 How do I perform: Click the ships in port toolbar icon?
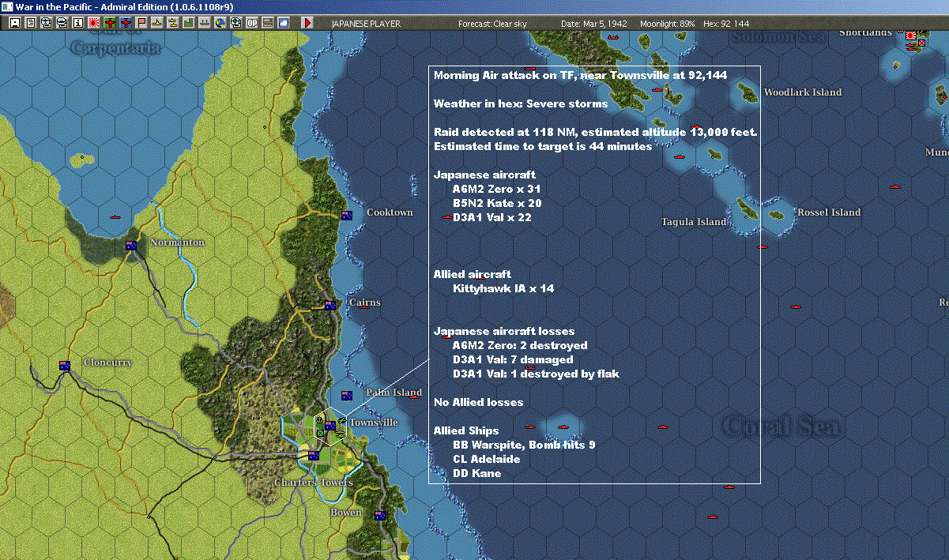(x=205, y=23)
